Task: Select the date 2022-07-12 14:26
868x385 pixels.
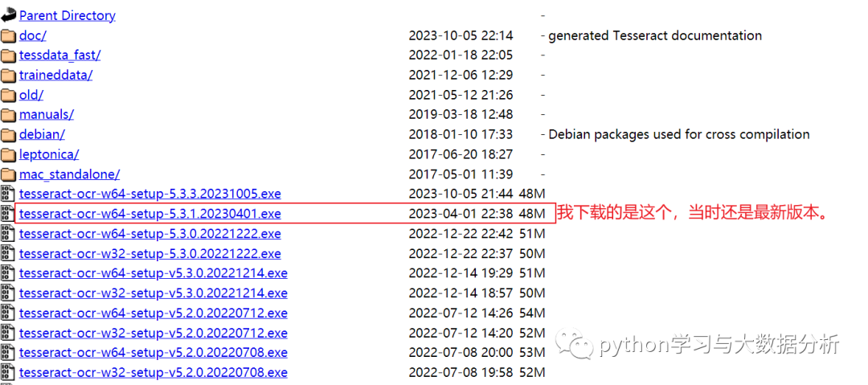Action: (x=461, y=313)
